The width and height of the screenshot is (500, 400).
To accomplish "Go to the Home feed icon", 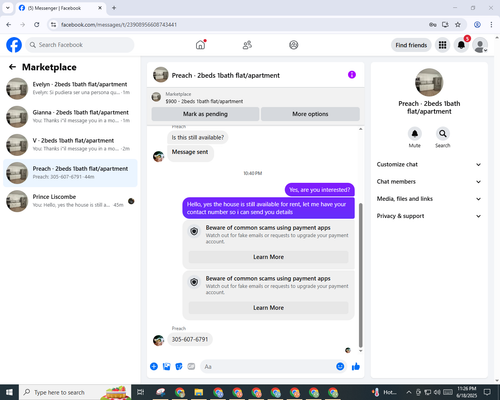I will (200, 45).
